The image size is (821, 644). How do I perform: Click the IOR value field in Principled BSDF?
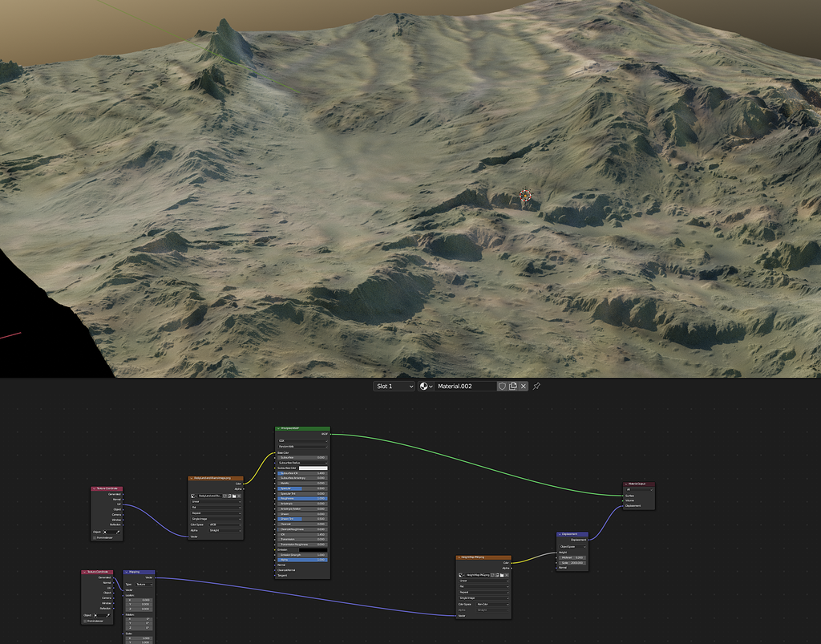302,535
